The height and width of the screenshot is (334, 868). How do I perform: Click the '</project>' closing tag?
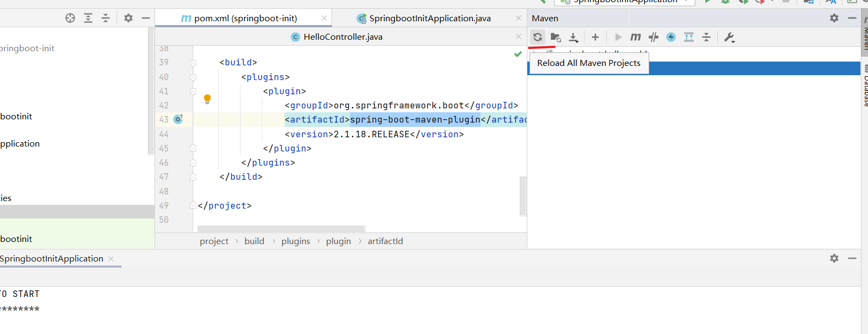click(225, 205)
